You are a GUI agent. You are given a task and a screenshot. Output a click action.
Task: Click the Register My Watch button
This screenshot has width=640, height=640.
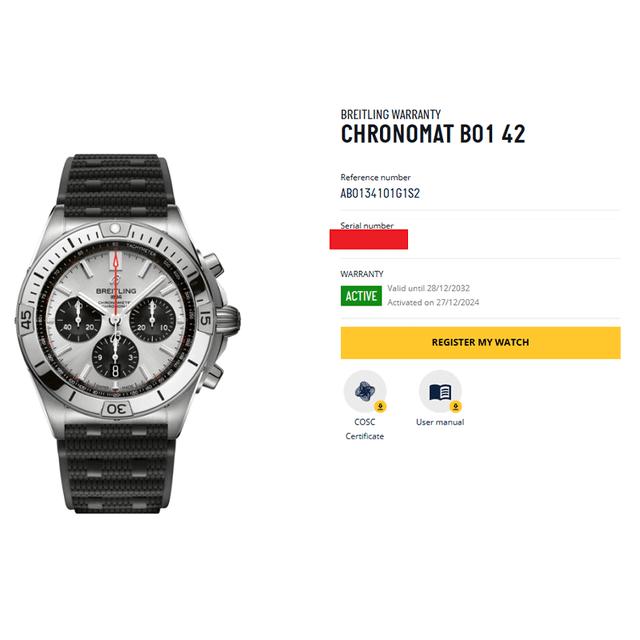click(480, 342)
